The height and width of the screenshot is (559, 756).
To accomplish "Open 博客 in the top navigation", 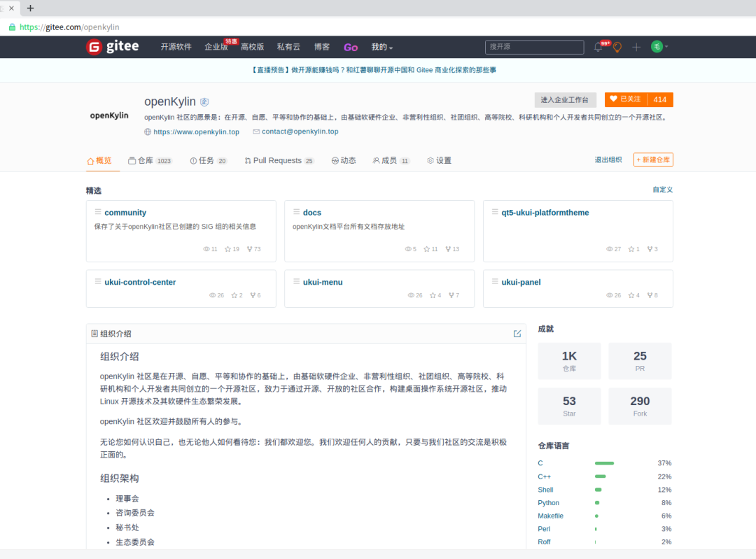I will pos(322,47).
